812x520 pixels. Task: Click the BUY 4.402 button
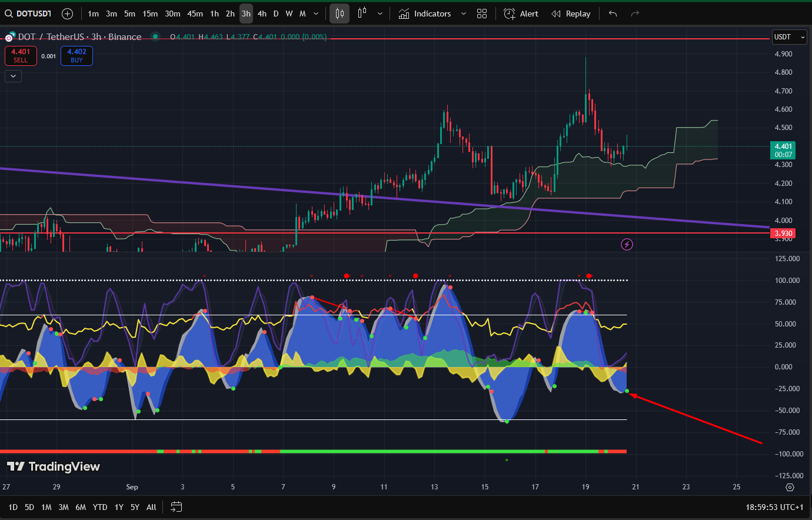tap(76, 56)
